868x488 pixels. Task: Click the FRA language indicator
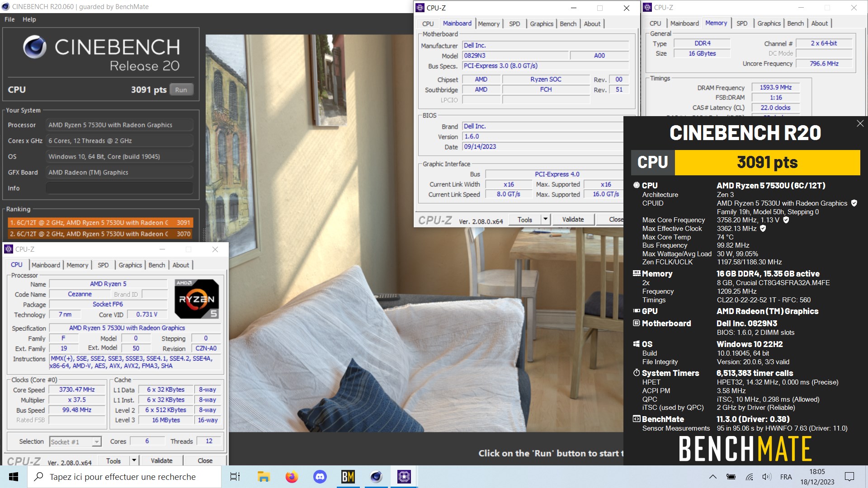pyautogui.click(x=786, y=477)
